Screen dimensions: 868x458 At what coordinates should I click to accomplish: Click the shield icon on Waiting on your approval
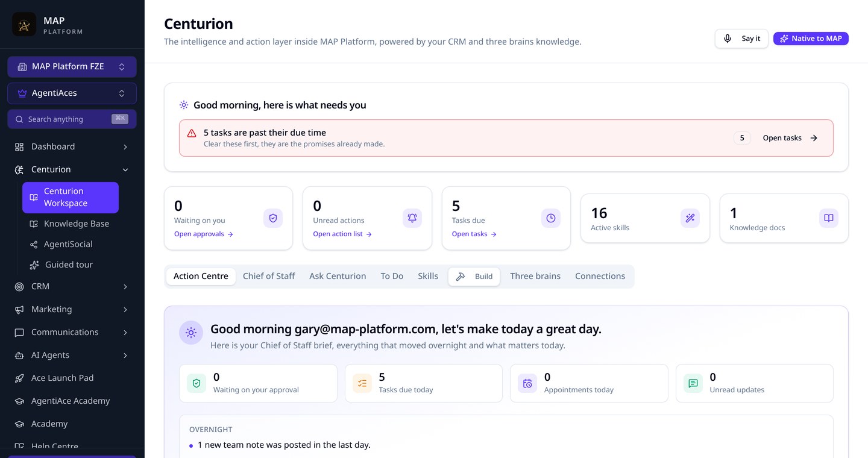tap(197, 383)
